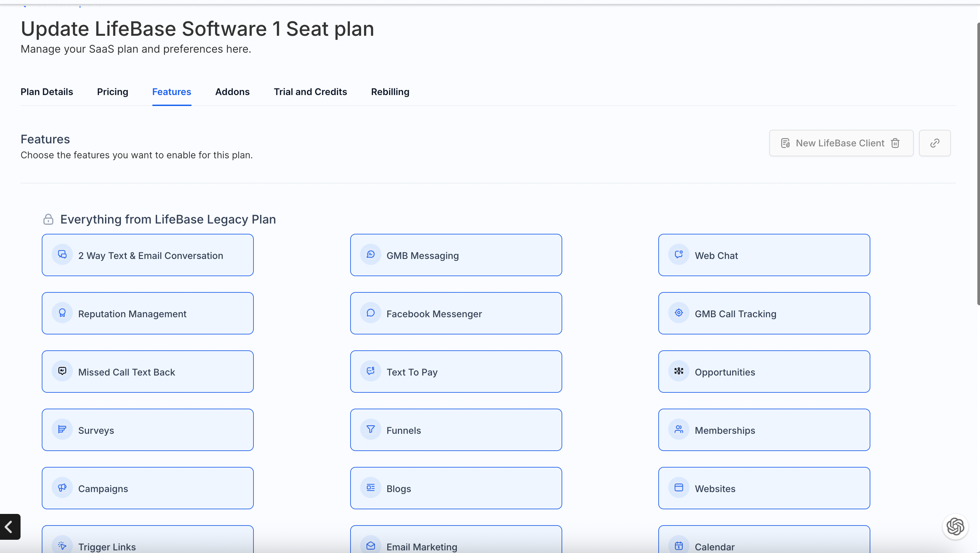Click the lock icon beside Everything from LifeBase Legacy Plan
Screen dimensions: 980x553
[x=48, y=220]
